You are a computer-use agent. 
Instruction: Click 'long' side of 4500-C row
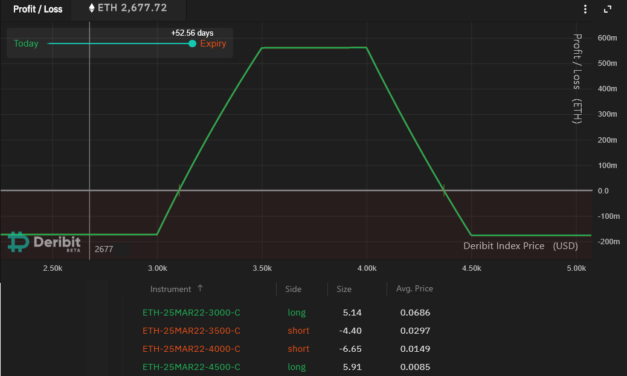click(x=297, y=367)
